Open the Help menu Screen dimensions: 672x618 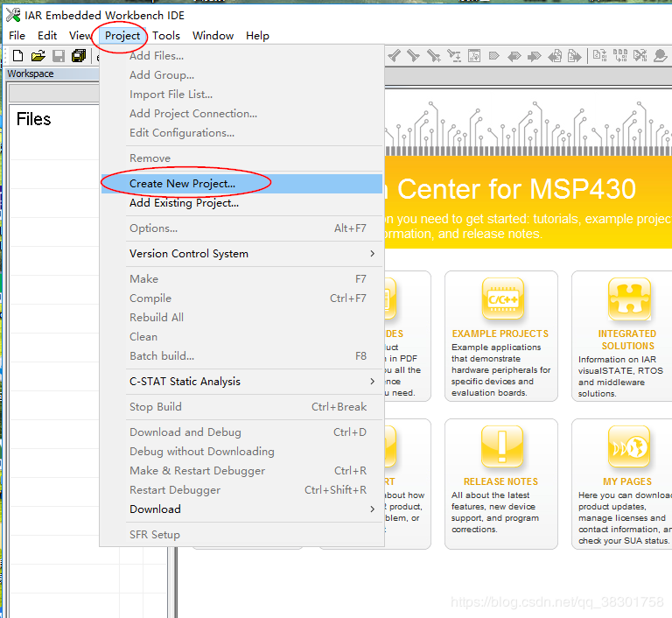[257, 36]
